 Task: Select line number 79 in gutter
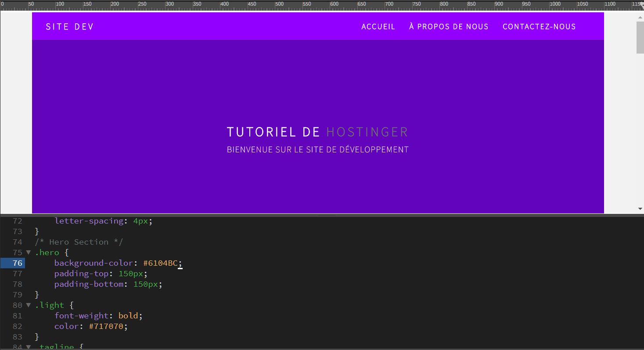click(18, 295)
